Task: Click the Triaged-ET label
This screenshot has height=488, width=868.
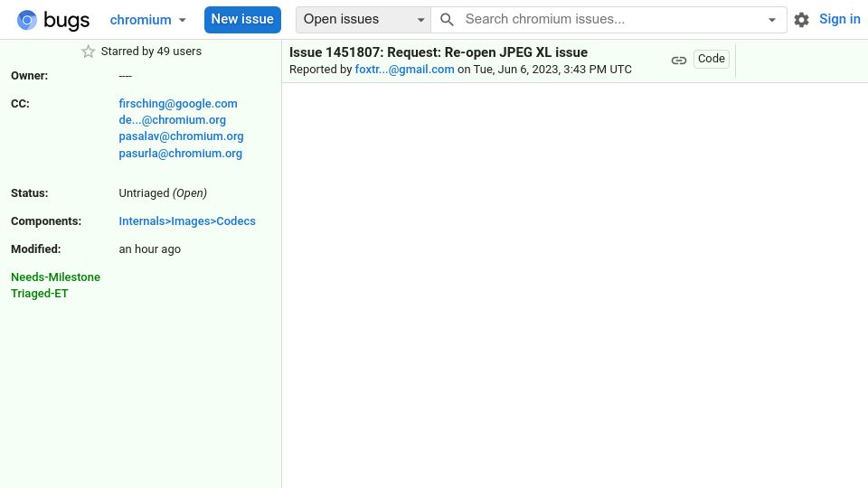Action: 39,294
